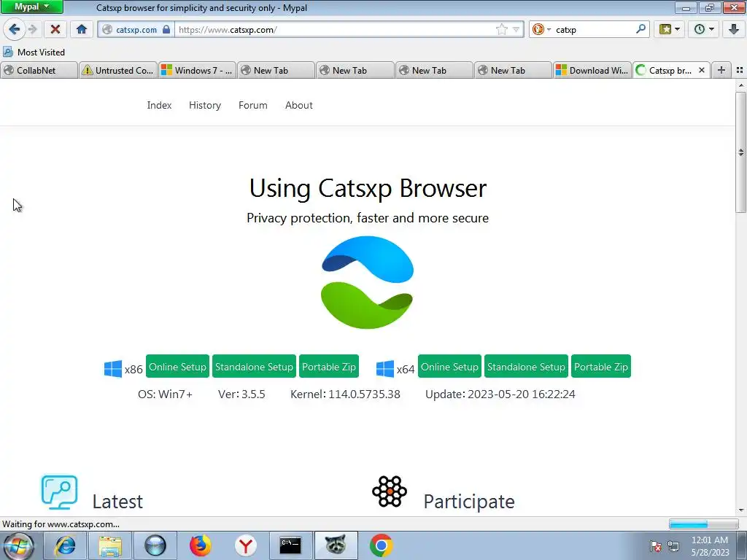This screenshot has width=747, height=560.
Task: Click x86 Online Setup button
Action: point(177,367)
